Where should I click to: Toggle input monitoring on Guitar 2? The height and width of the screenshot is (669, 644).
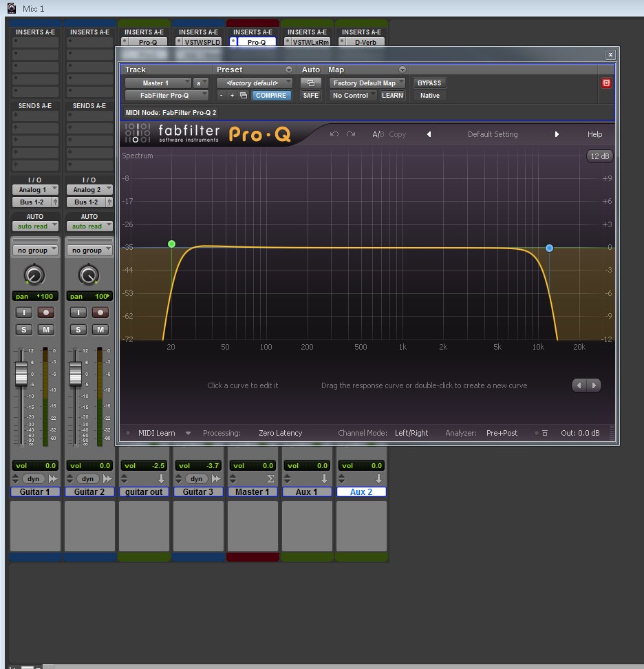[78, 312]
